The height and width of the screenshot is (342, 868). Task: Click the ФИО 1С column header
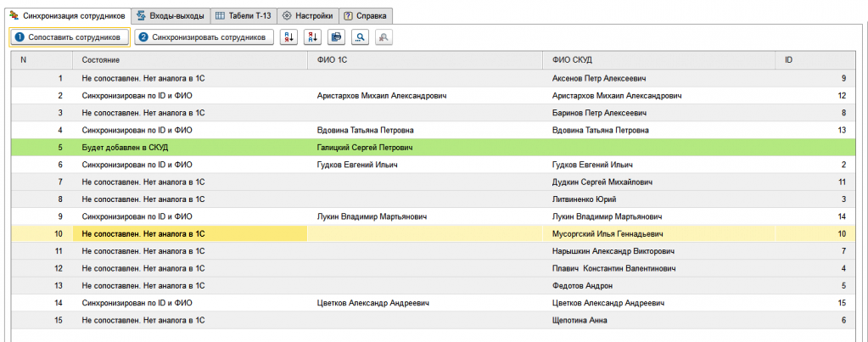click(425, 59)
